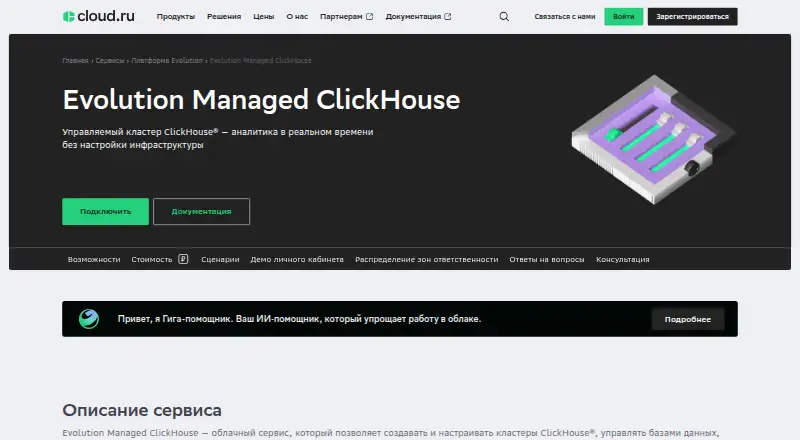Switch to the Возможности section tab
Screen dimensions: 800x440
click(94, 259)
